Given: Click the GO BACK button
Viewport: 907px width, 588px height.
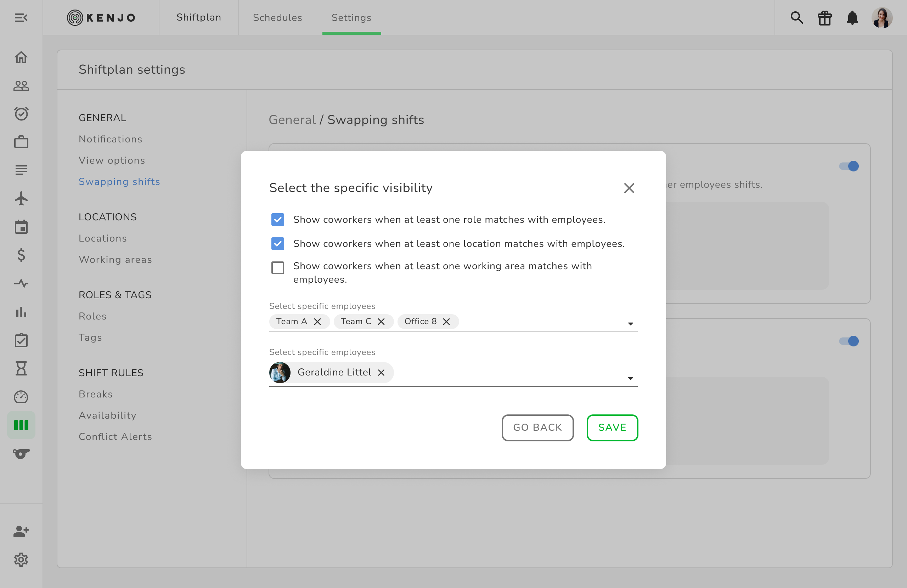Looking at the screenshot, I should click(x=537, y=428).
